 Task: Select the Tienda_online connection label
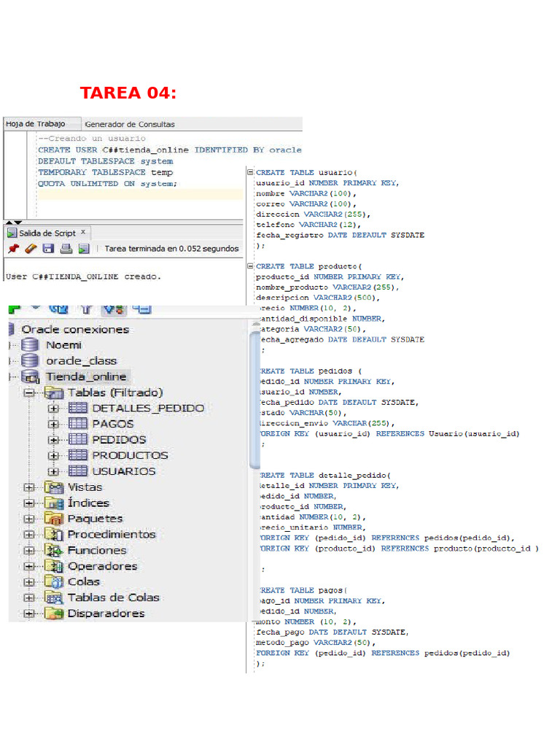[86, 377]
